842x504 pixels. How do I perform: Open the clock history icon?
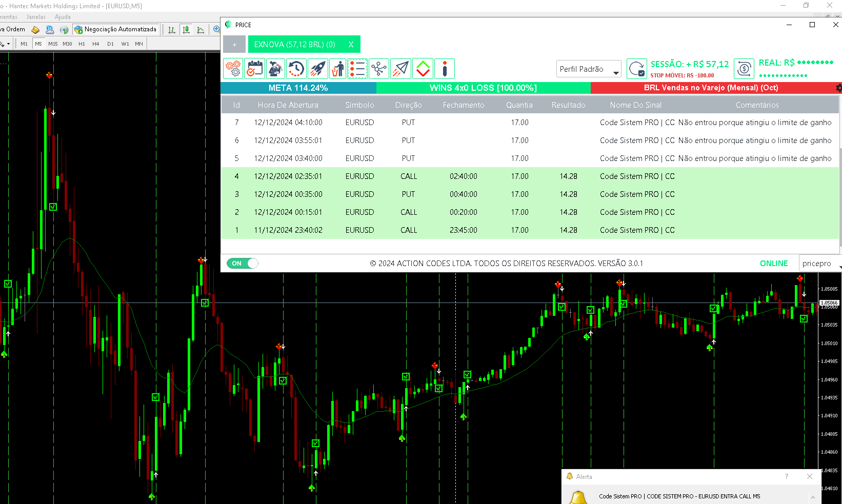pyautogui.click(x=296, y=68)
